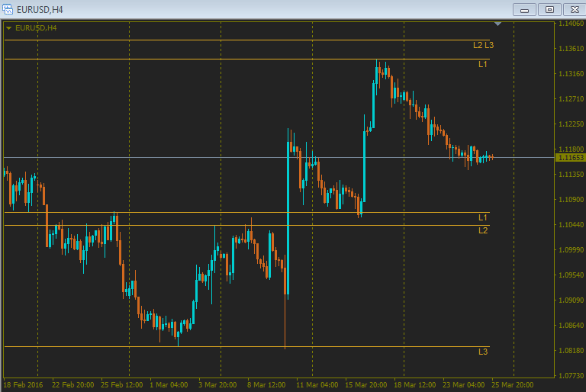The height and width of the screenshot is (392, 586).
Task: Click the EURUSD,H4 window title text
Action: click(40, 10)
